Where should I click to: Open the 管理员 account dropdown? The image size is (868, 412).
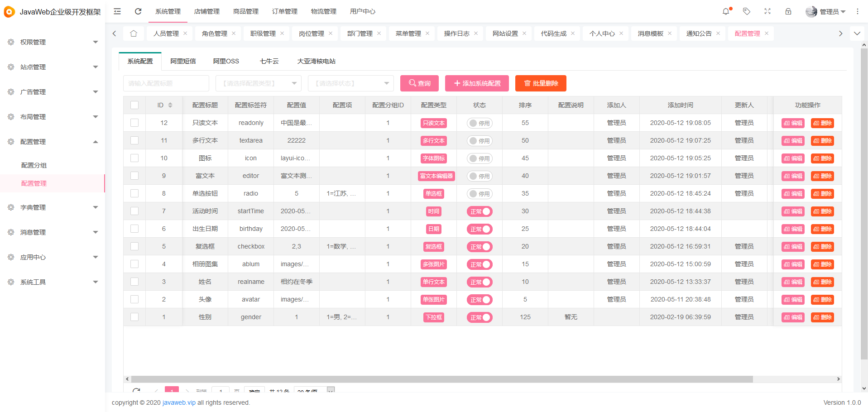tap(830, 11)
